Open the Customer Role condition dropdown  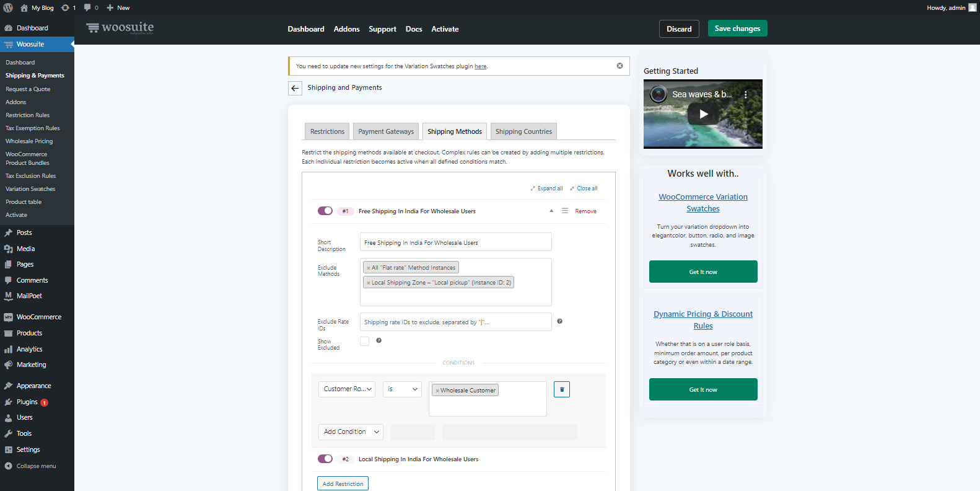click(x=347, y=389)
